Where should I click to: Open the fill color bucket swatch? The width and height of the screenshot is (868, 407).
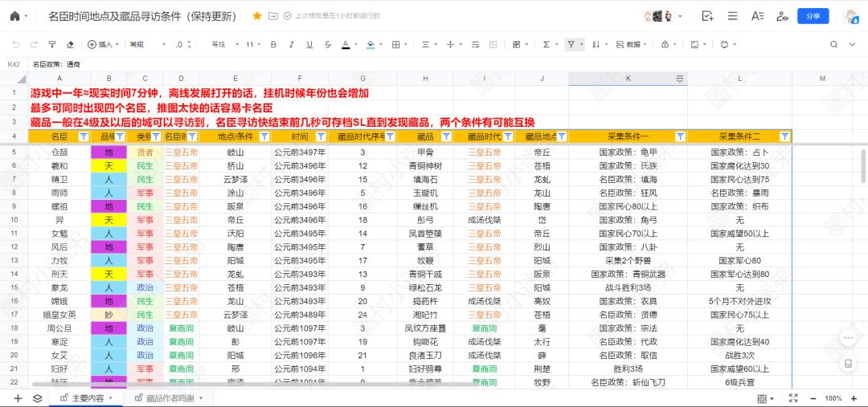point(370,45)
